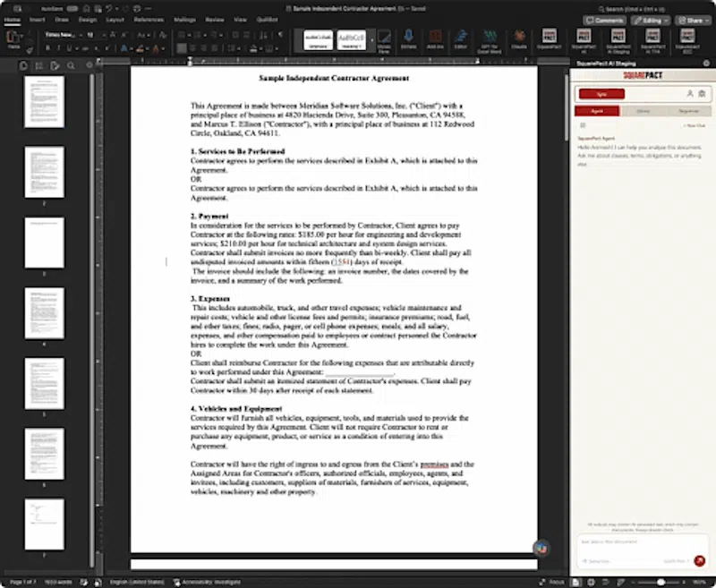Click Accessibility: Investigate in status bar
716x588 pixels.
click(207, 582)
